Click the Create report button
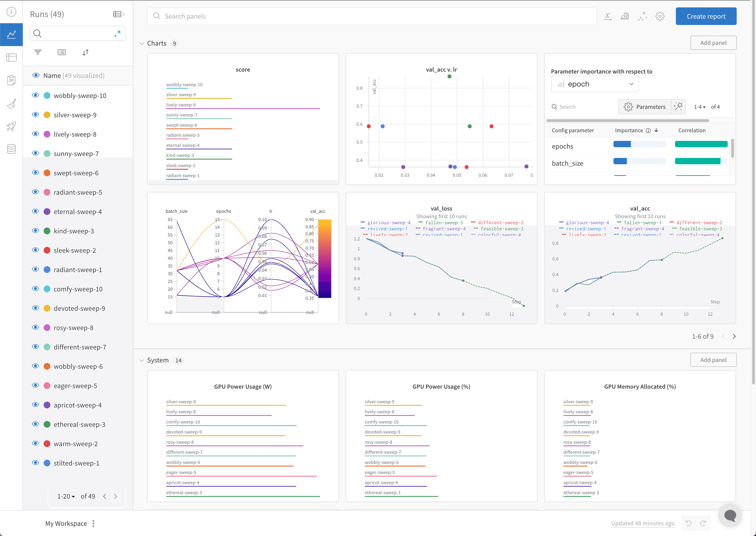Image resolution: width=756 pixels, height=536 pixels. coord(706,16)
